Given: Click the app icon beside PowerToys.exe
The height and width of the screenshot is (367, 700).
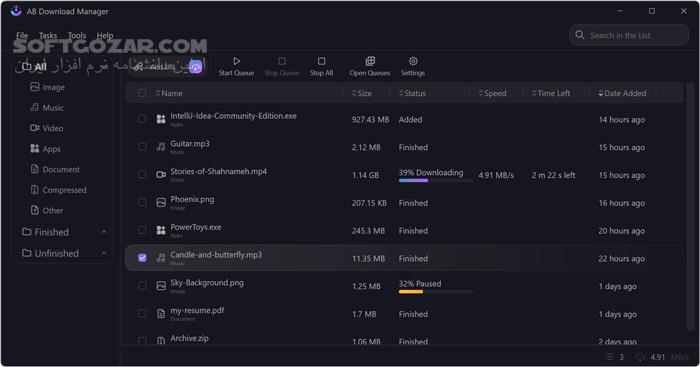Looking at the screenshot, I should tap(161, 230).
